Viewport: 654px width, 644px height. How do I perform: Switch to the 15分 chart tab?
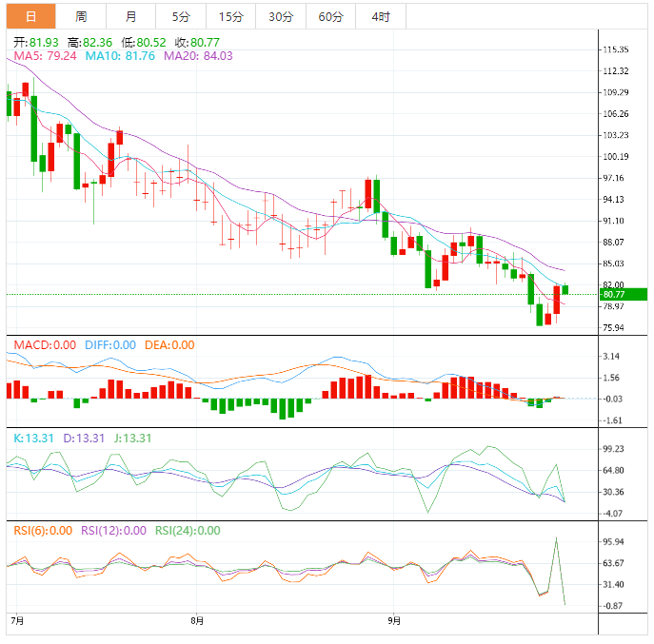pos(230,16)
